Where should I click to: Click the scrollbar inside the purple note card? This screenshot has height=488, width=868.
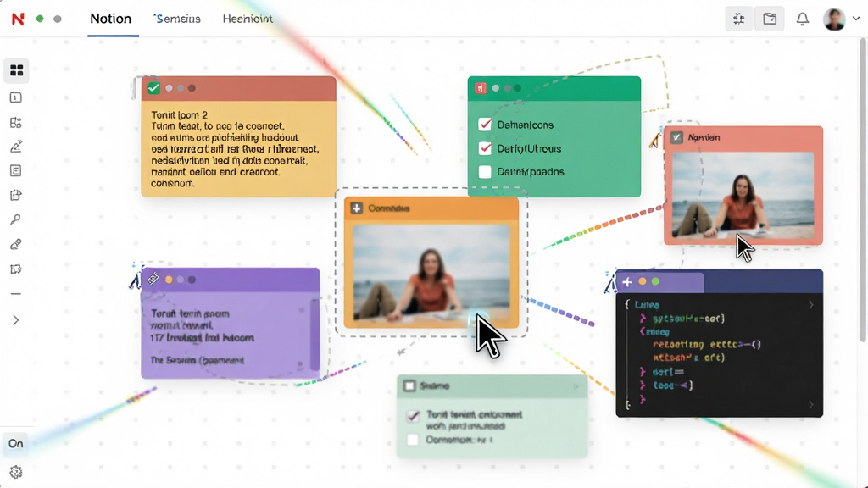(315, 335)
